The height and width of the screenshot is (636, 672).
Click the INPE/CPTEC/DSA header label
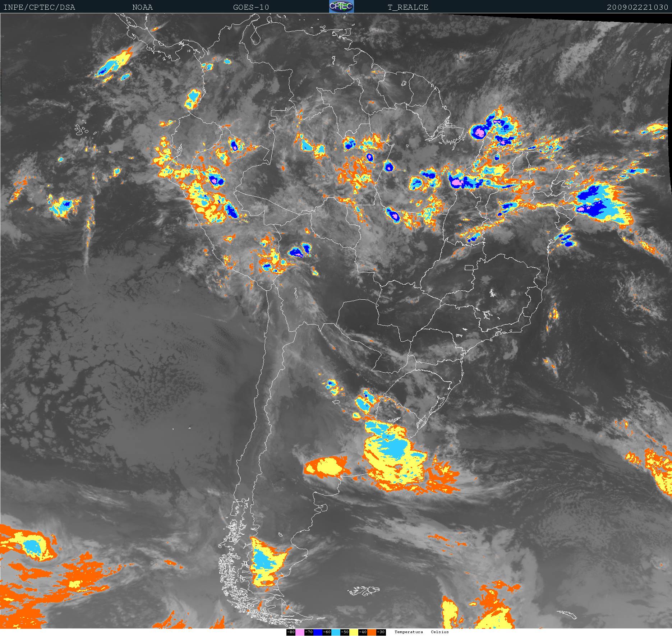(39, 7)
